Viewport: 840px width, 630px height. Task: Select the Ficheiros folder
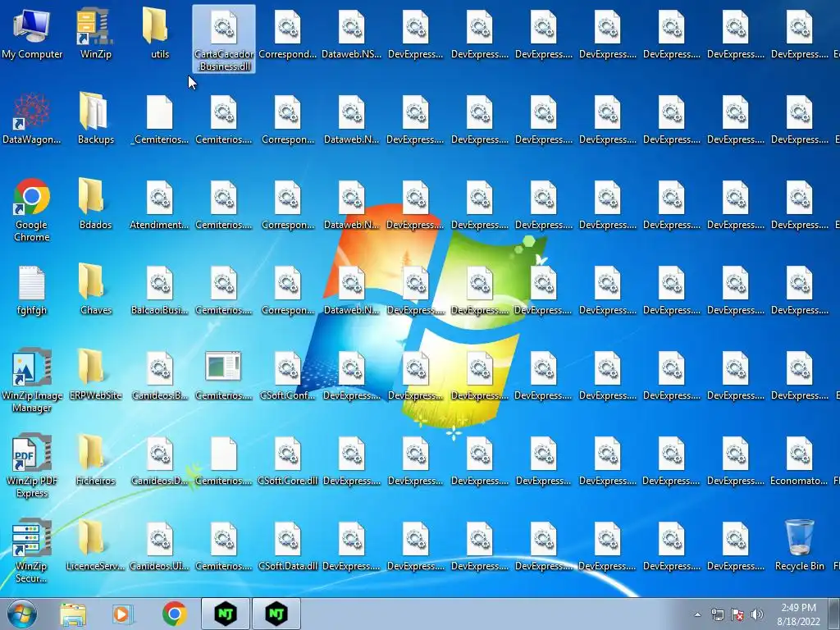click(95, 459)
